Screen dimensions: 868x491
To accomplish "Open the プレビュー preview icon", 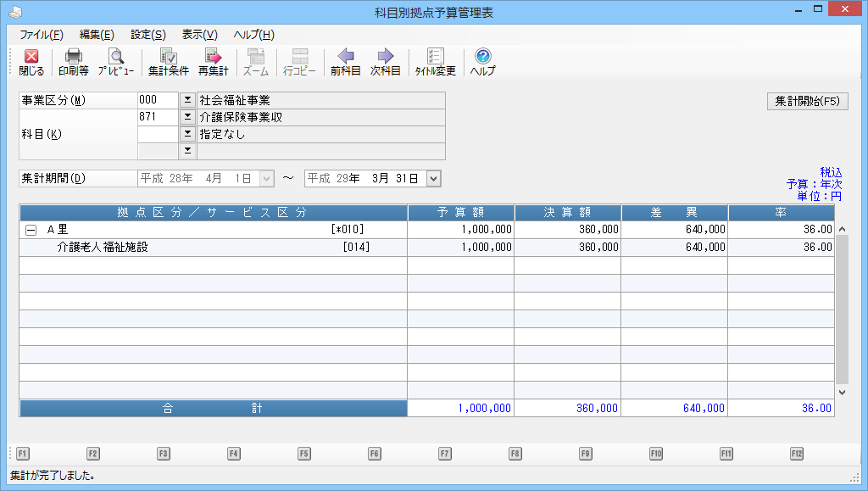I will click(115, 62).
